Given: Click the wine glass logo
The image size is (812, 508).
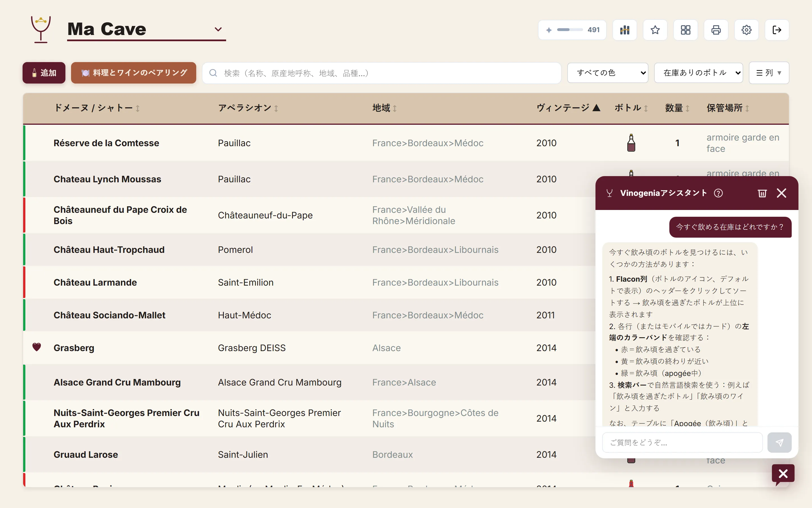Looking at the screenshot, I should pos(41,29).
